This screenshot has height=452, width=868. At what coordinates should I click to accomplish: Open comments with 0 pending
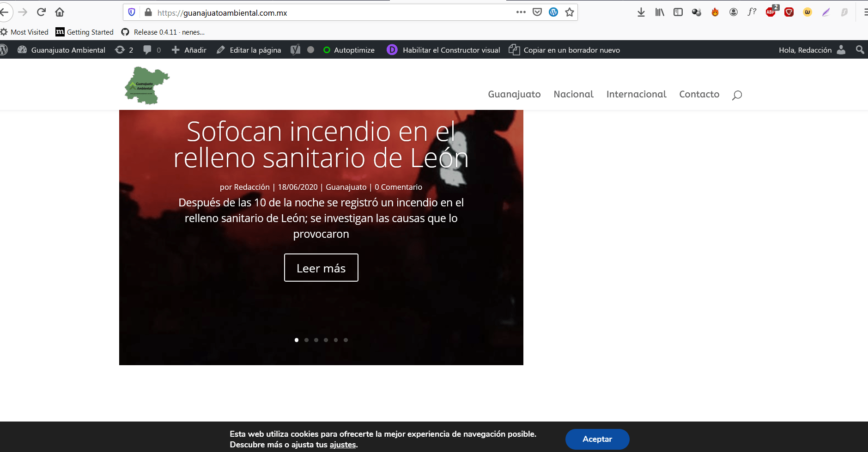[x=152, y=50]
